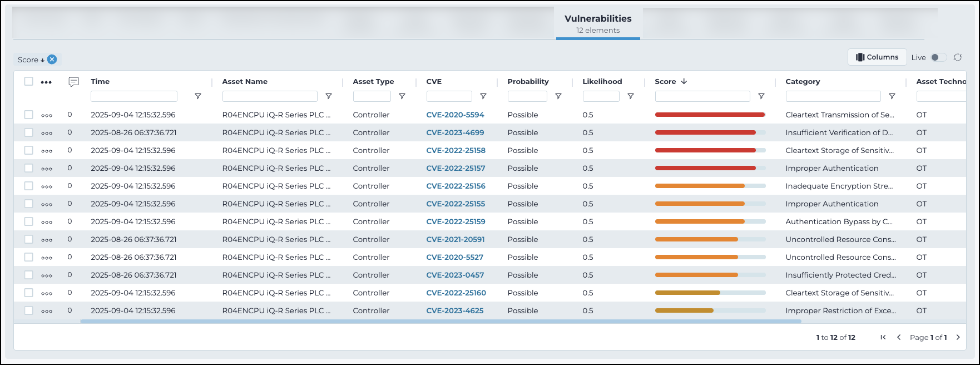Viewport: 980px width, 365px height.
Task: Open row actions menu for CVE-2023-0457
Action: [47, 276]
